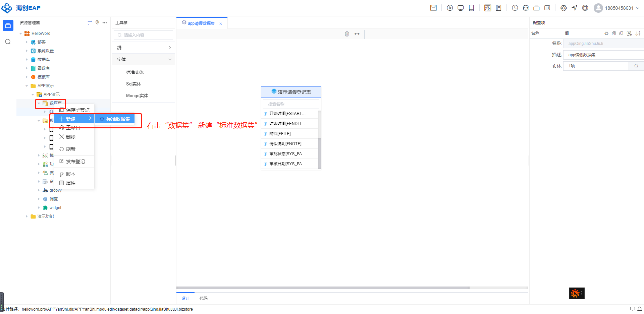Click the locate pin icon in resource manager
This screenshot has height=314, width=644.
click(97, 22)
